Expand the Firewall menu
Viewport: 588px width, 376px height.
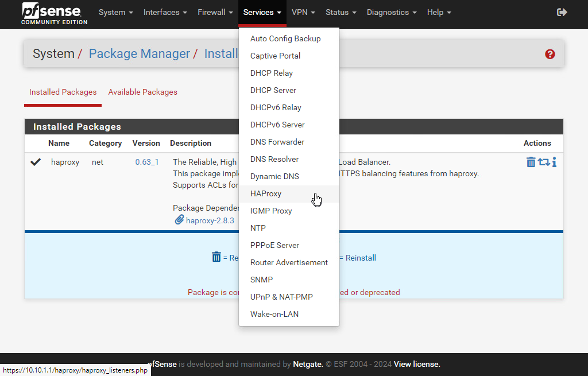click(x=215, y=13)
